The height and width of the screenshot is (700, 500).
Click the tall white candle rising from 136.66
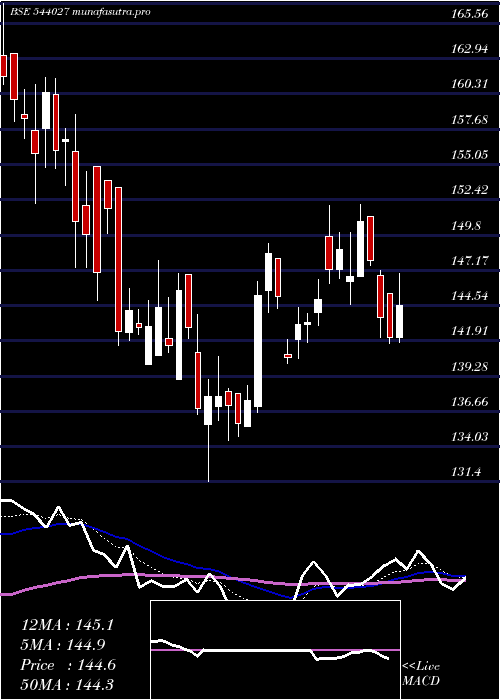click(258, 351)
